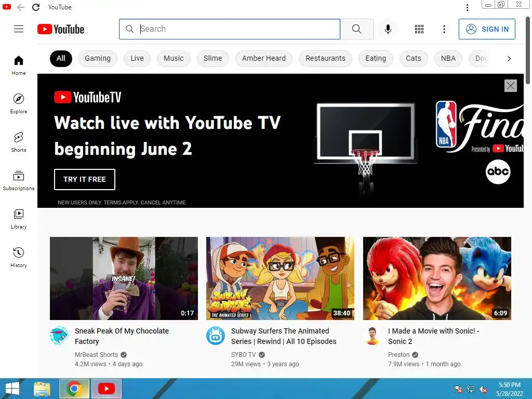Open network tray icon
This screenshot has width=532, height=399.
pyautogui.click(x=471, y=389)
